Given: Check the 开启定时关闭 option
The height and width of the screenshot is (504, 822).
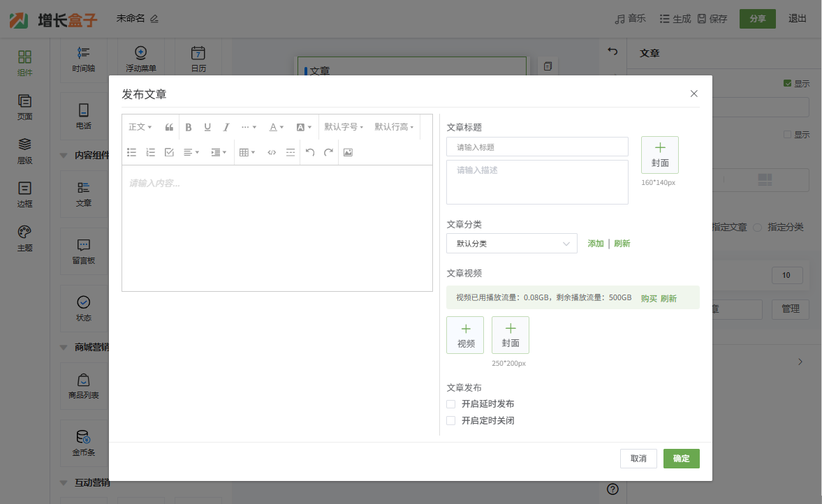Looking at the screenshot, I should pos(451,421).
